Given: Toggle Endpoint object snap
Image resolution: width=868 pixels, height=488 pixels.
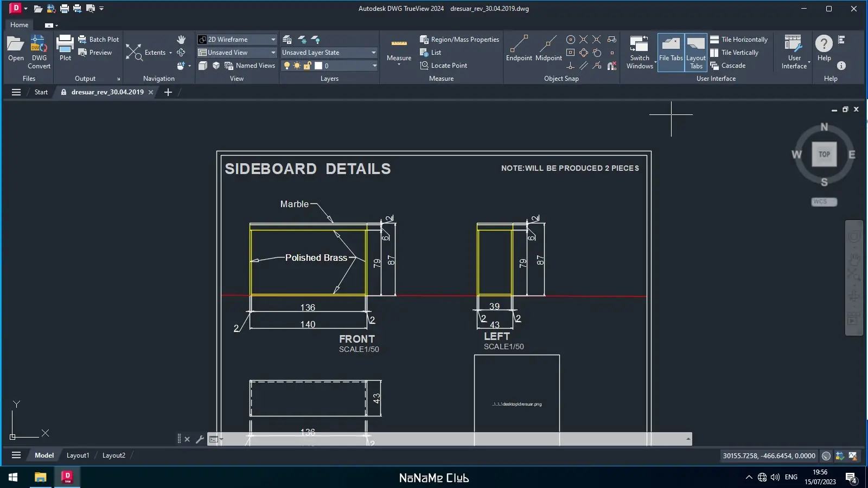Looking at the screenshot, I should (519, 49).
